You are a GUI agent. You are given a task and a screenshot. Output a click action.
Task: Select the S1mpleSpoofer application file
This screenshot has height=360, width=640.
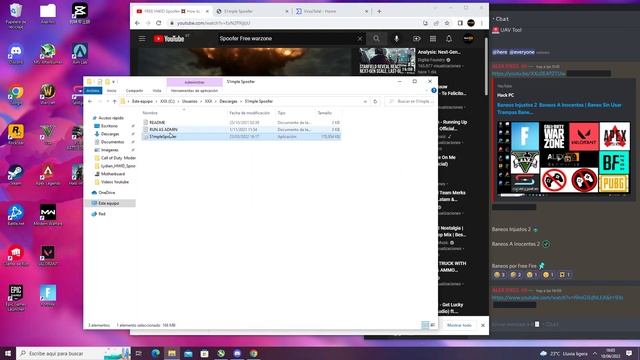tap(242, 137)
